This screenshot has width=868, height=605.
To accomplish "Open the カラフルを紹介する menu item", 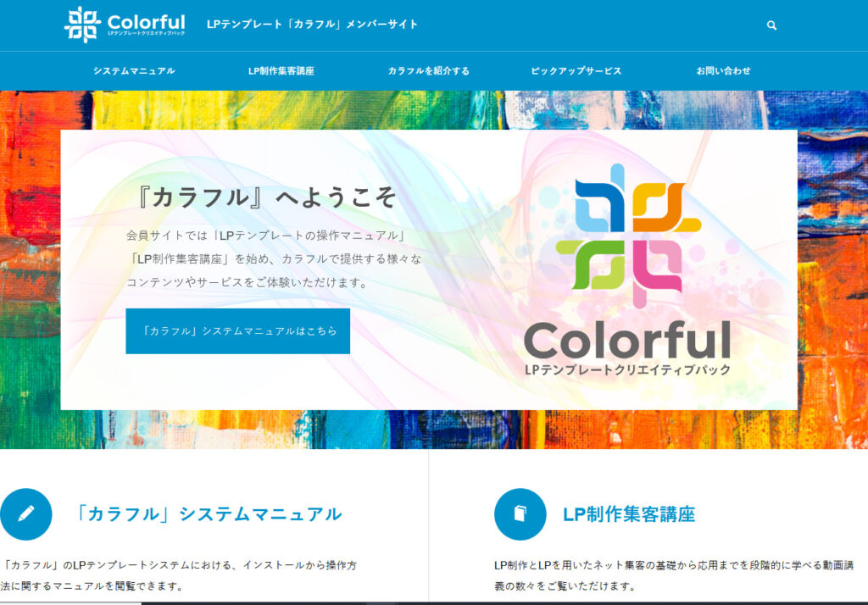I will (x=429, y=71).
